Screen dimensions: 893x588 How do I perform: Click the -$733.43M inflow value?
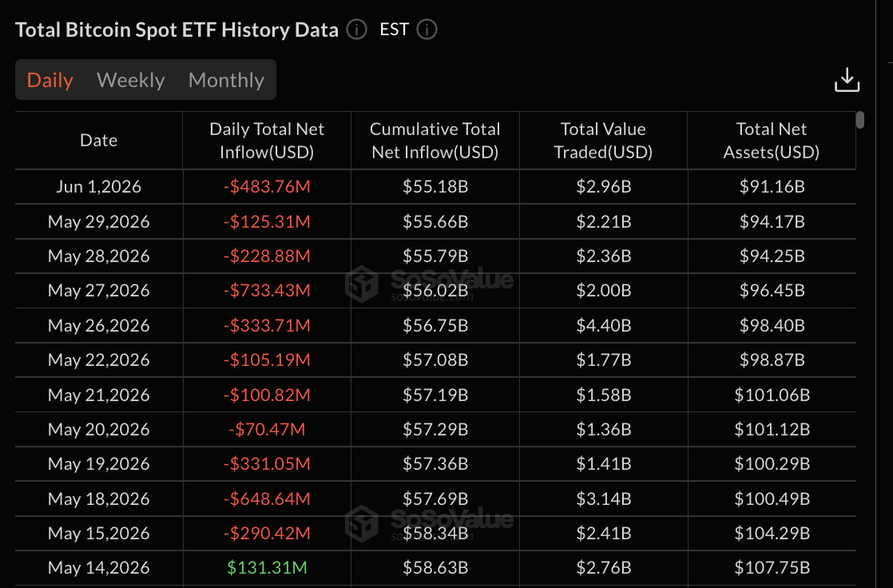pos(267,291)
